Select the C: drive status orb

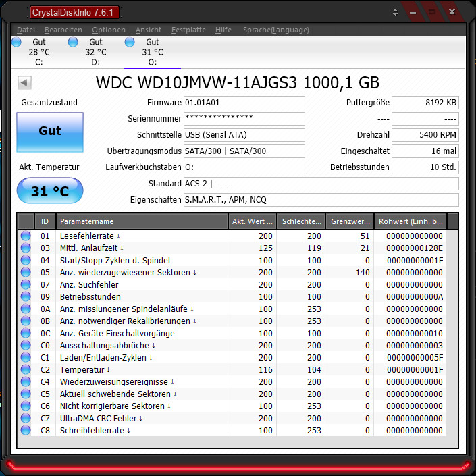click(x=16, y=42)
